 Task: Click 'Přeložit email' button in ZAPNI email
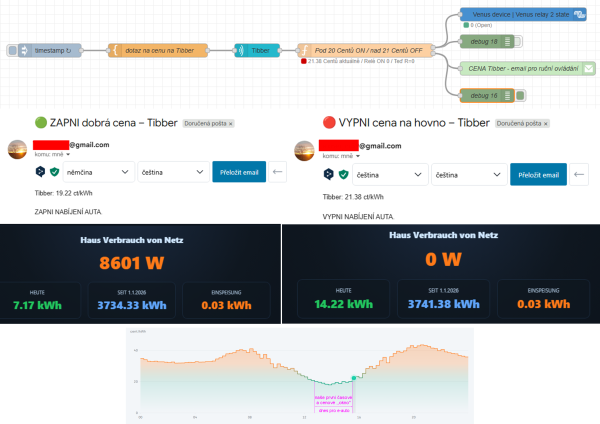[239, 172]
